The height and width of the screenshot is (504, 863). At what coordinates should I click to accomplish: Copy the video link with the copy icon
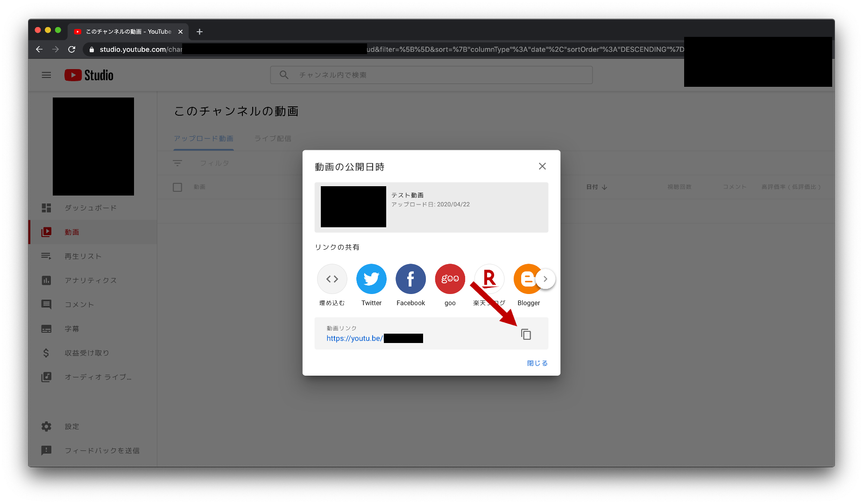pos(526,334)
